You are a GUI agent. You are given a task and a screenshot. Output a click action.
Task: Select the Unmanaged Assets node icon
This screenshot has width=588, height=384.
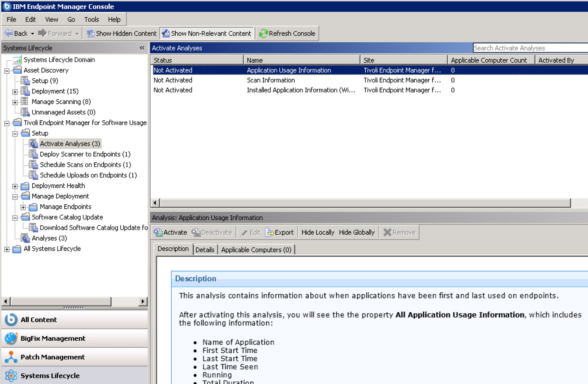tap(25, 112)
